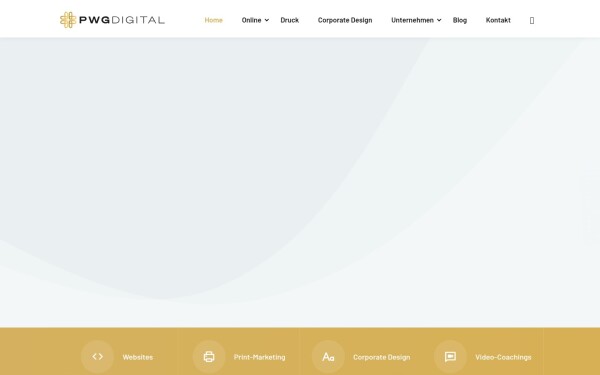Click the Video-Coachings chat icon

(450, 357)
